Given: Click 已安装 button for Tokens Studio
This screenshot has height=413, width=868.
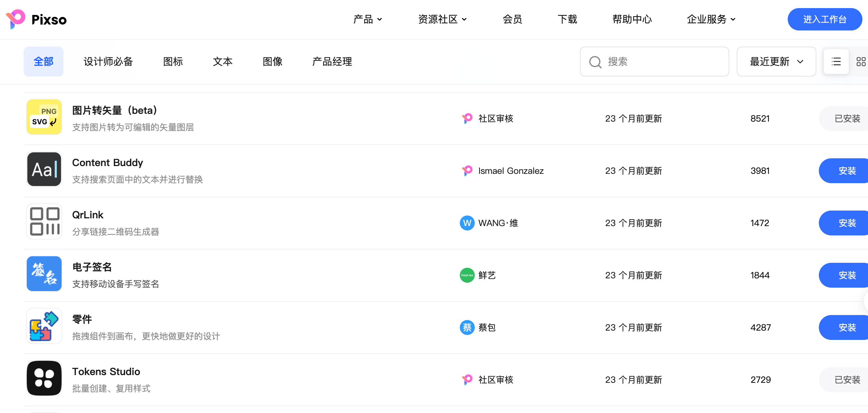Looking at the screenshot, I should click(843, 380).
